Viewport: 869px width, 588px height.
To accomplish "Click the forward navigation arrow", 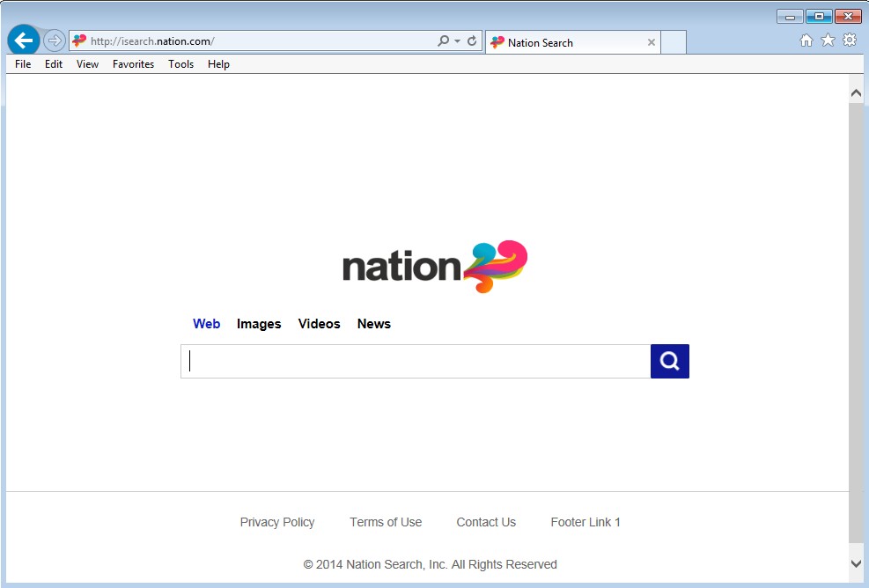I will pos(55,40).
